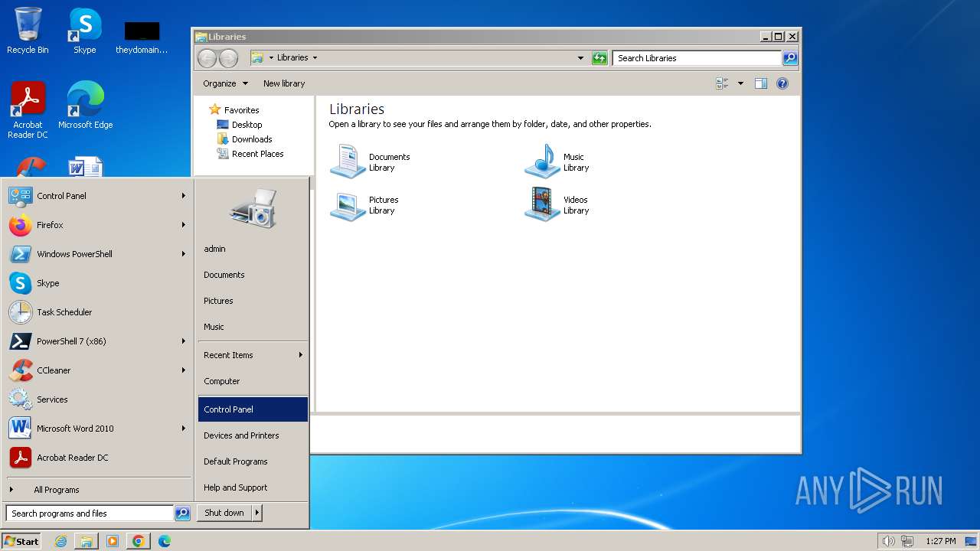Click the Refresh button next to address bar
This screenshot has width=980, height=551.
tap(600, 58)
